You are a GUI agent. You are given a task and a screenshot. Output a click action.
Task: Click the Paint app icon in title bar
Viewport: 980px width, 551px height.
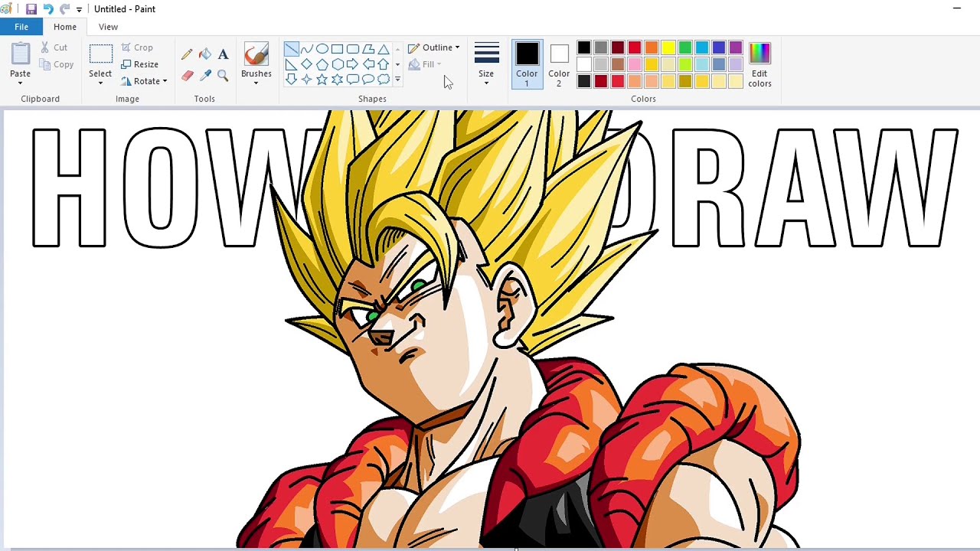click(6, 9)
